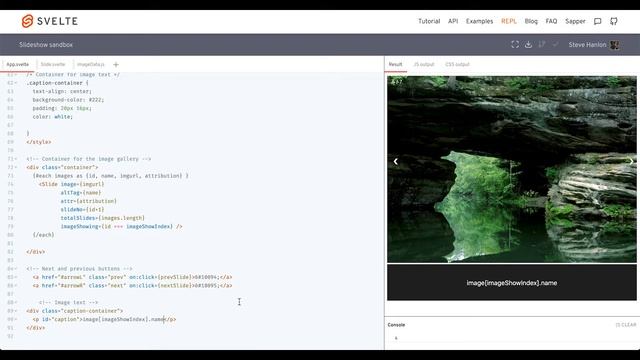The image size is (640, 360).
Task: Click the 'attr={attribution}' code line
Action: 89,201
